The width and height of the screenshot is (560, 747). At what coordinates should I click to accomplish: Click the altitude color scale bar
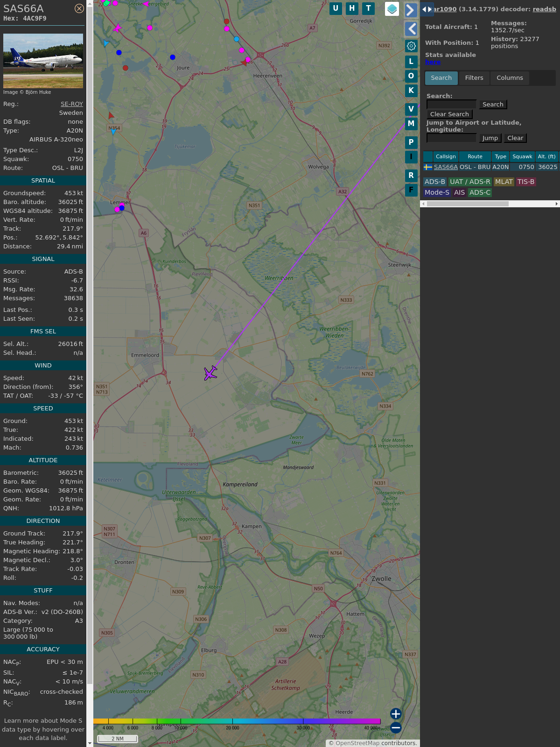tap(237, 721)
